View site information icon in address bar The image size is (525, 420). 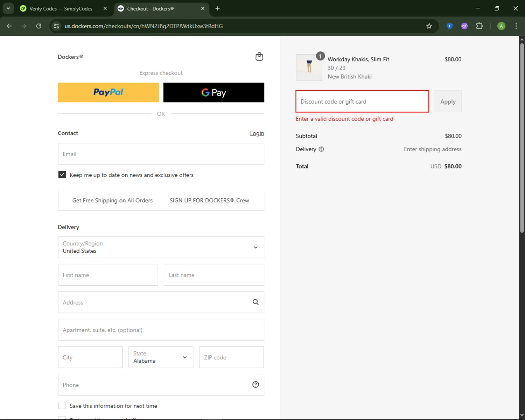point(56,26)
